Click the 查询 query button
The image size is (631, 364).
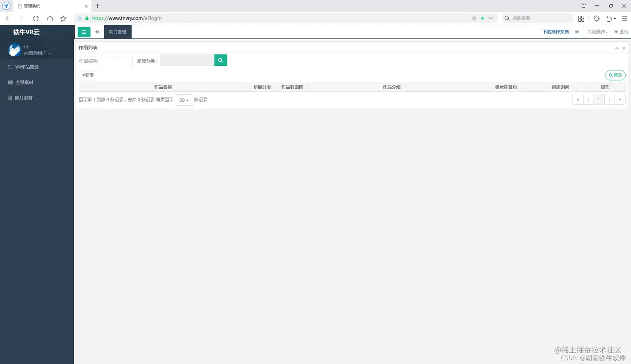coord(615,75)
